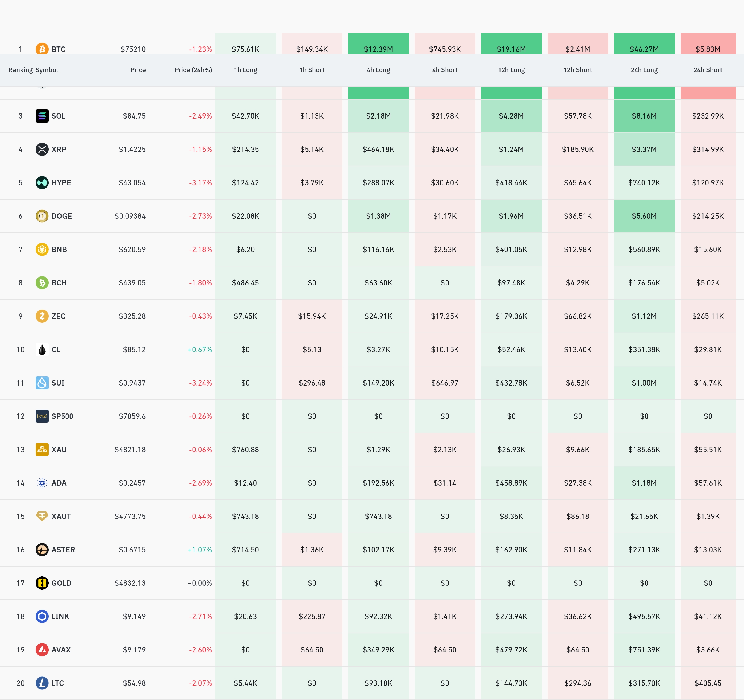
Task: Click the HYPE logo icon
Action: click(x=42, y=183)
